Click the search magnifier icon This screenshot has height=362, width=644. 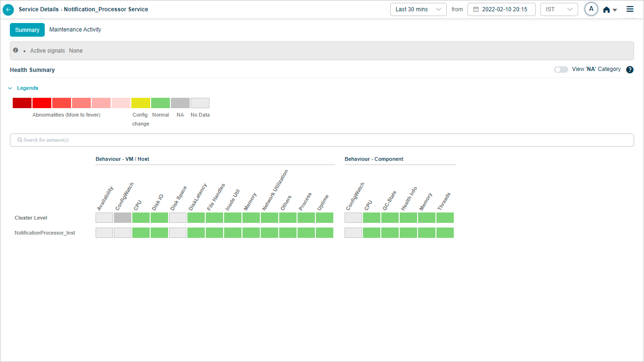click(20, 140)
